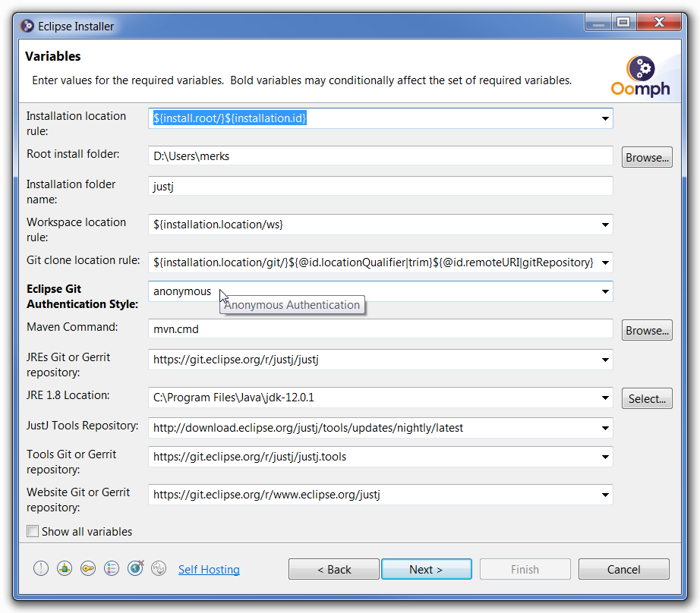
Task: Click the exclamation mark help icon
Action: (41, 568)
